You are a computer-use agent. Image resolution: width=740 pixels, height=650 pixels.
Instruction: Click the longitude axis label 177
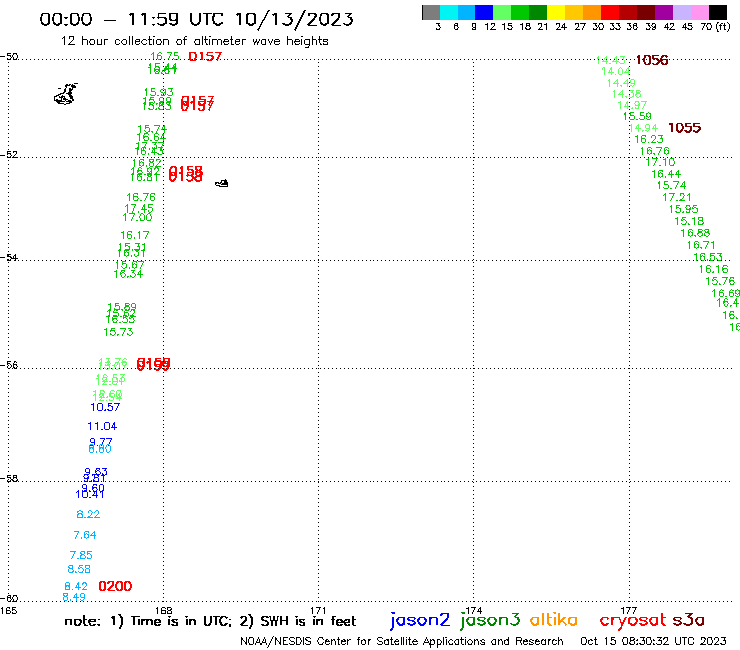629,610
